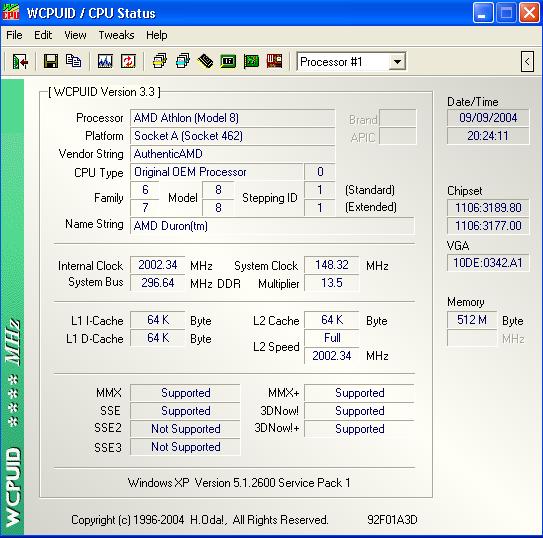Click the floppy disk save icon
The width and height of the screenshot is (543, 538).
pos(51,62)
